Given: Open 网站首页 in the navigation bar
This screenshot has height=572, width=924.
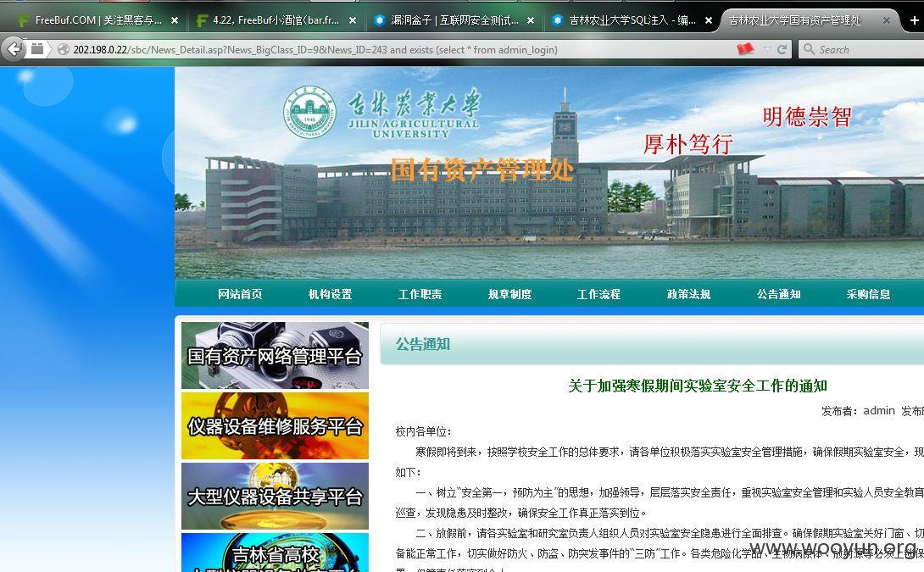Looking at the screenshot, I should click(240, 294).
